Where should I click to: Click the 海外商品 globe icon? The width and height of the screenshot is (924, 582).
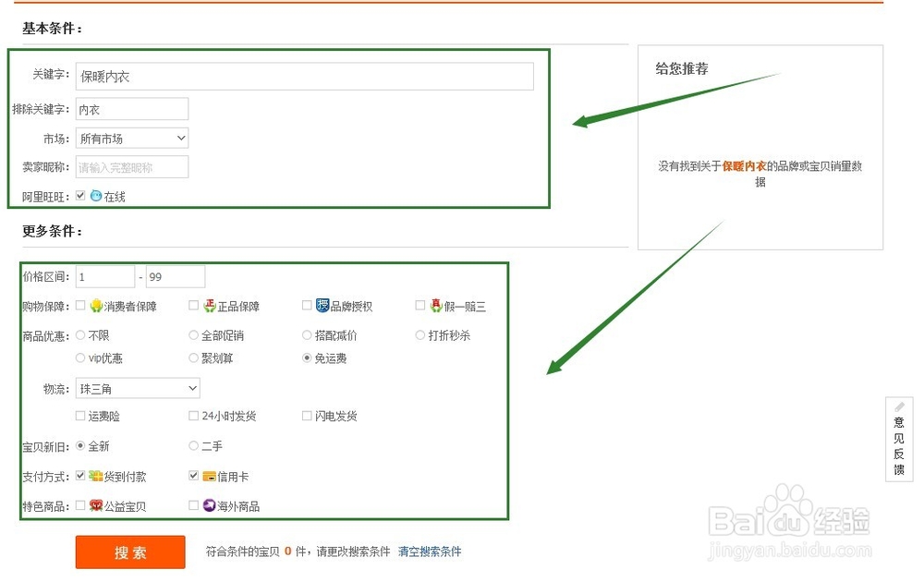click(x=209, y=504)
